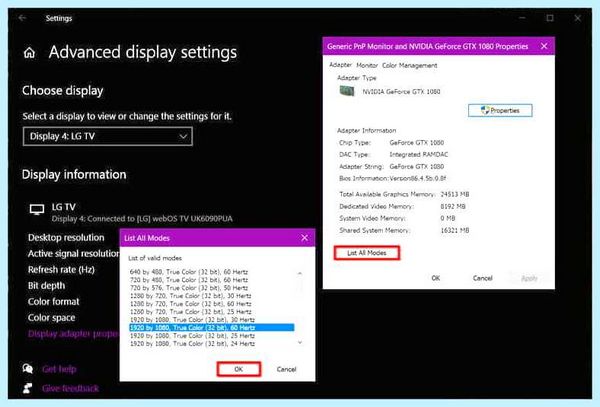Confirm List All Modes with OK
This screenshot has height=407, width=600.
pyautogui.click(x=239, y=369)
